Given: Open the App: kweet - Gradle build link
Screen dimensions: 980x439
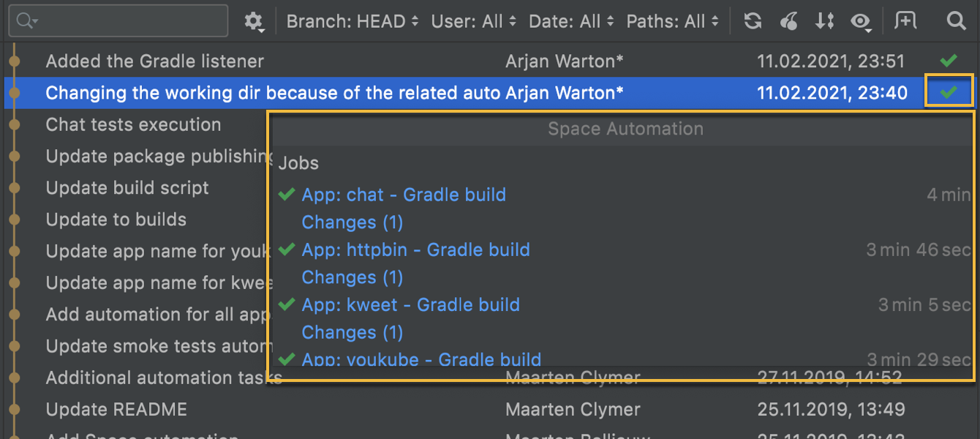Looking at the screenshot, I should [410, 304].
